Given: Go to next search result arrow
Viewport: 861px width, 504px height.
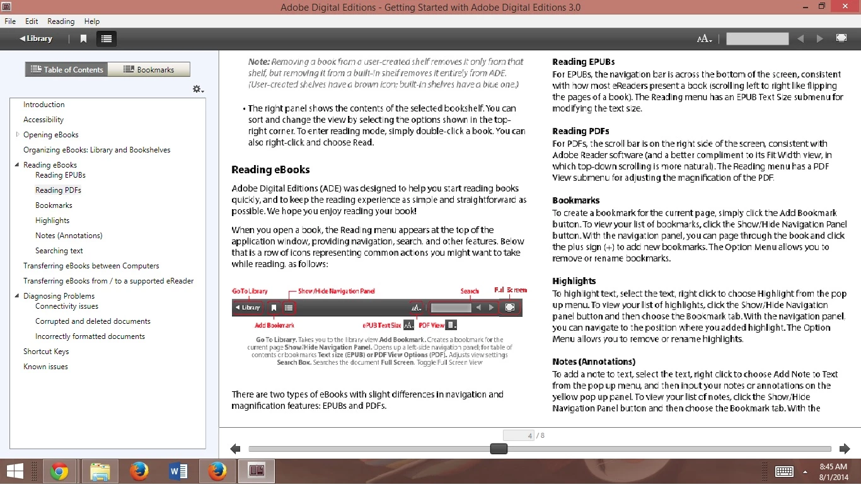Looking at the screenshot, I should pos(819,38).
